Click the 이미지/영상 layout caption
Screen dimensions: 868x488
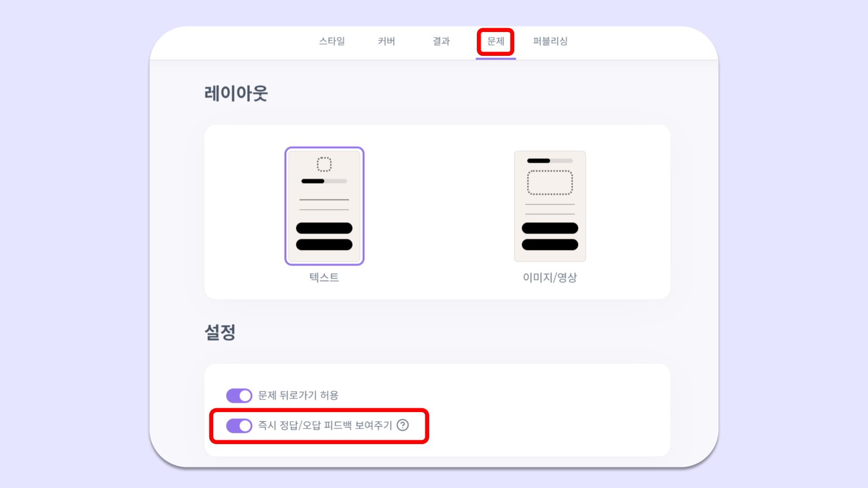(x=550, y=278)
